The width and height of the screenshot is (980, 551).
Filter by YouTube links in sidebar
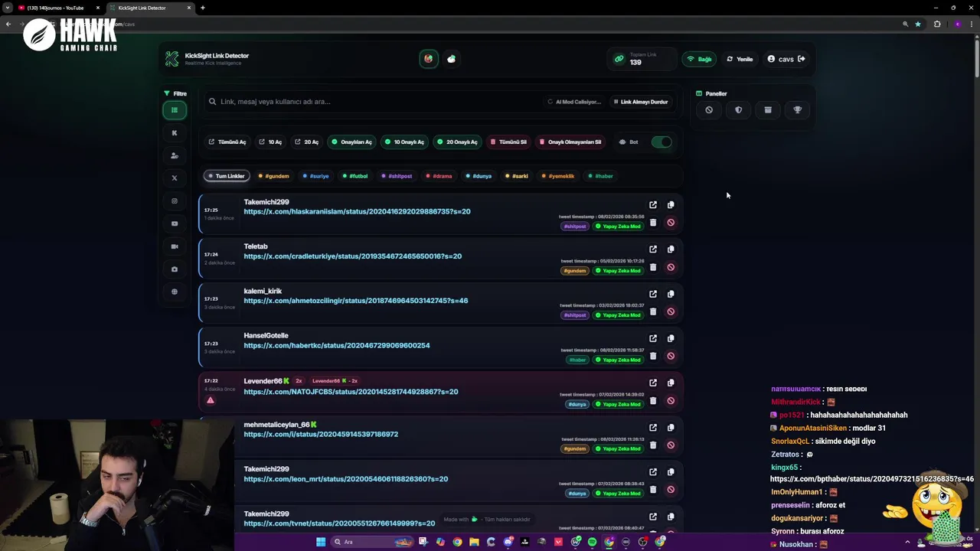(175, 223)
